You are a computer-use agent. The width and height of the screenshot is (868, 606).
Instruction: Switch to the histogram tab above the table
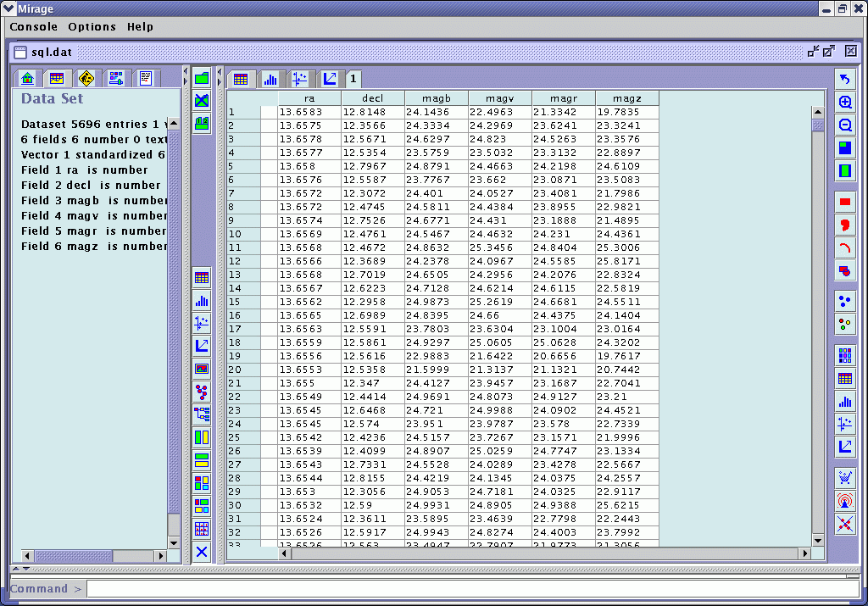tap(270, 80)
